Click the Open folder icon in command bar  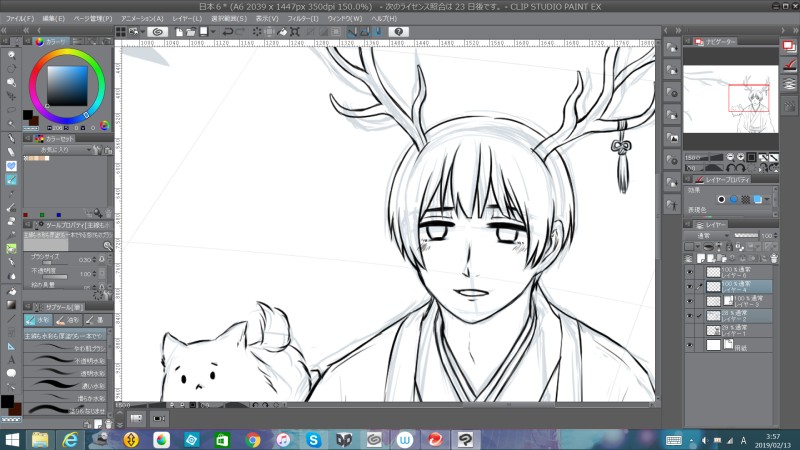(x=191, y=32)
